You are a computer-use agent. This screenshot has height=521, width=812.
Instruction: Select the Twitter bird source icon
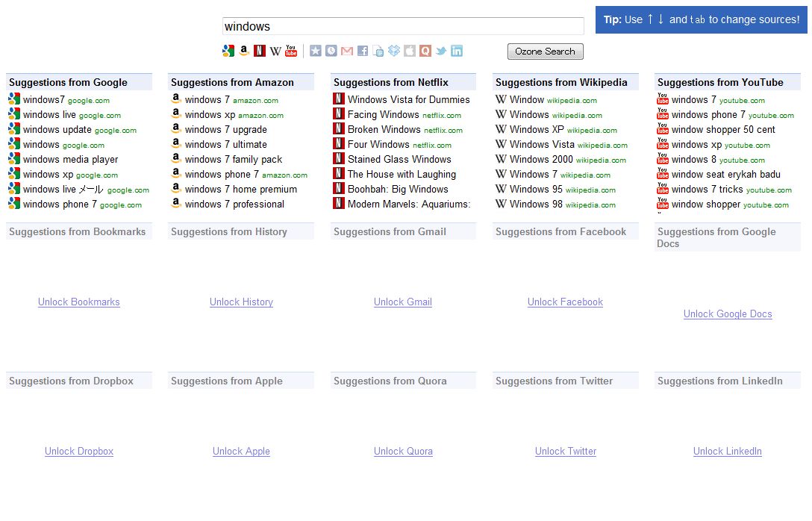pos(441,51)
